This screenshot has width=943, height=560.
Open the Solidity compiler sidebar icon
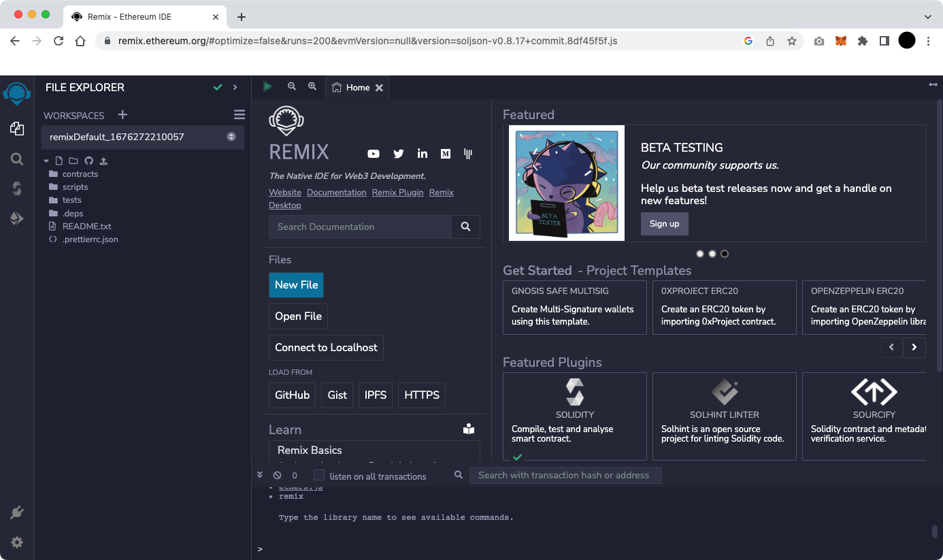pos(17,188)
